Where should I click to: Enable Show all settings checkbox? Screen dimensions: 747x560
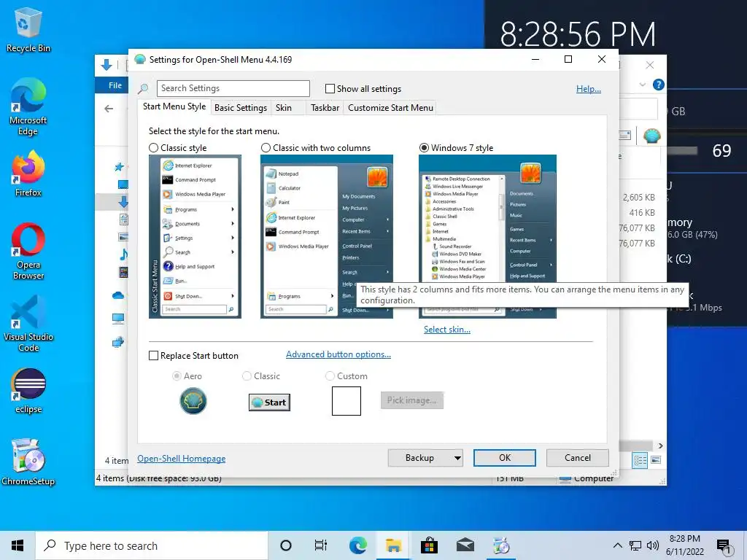click(x=330, y=88)
